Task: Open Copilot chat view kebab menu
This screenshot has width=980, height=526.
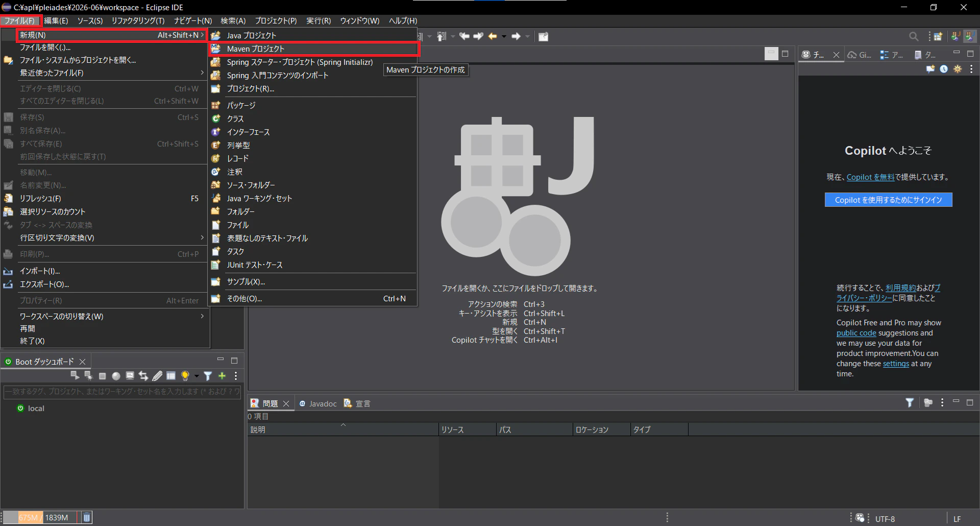Action: [x=971, y=69]
